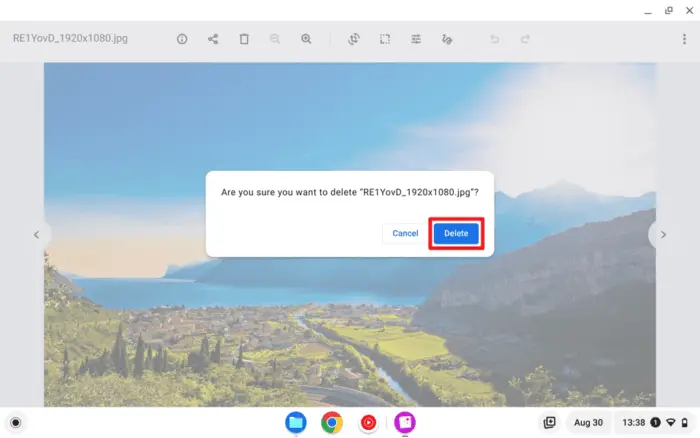Open the Files app on the shelf
The image size is (700, 438).
(296, 422)
